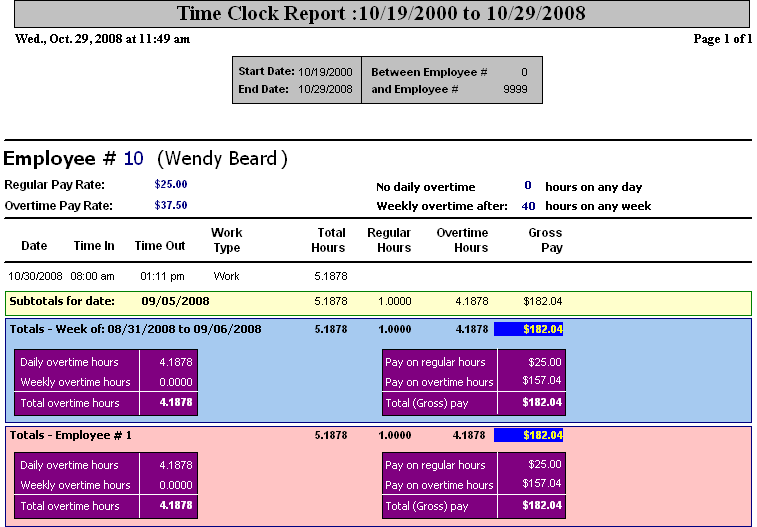Click highlighted $182.04 in the employee totals row
Viewport: 757px width, 527px height.
(x=529, y=435)
